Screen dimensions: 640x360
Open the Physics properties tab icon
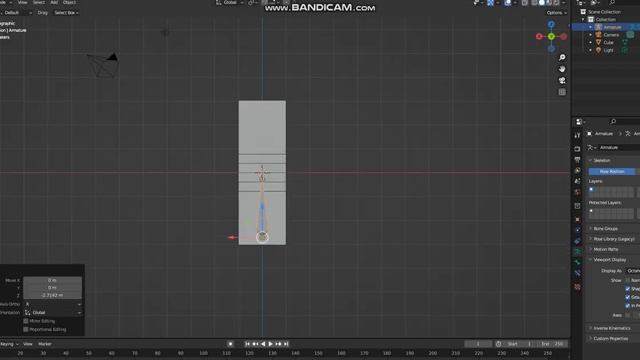pyautogui.click(x=577, y=230)
